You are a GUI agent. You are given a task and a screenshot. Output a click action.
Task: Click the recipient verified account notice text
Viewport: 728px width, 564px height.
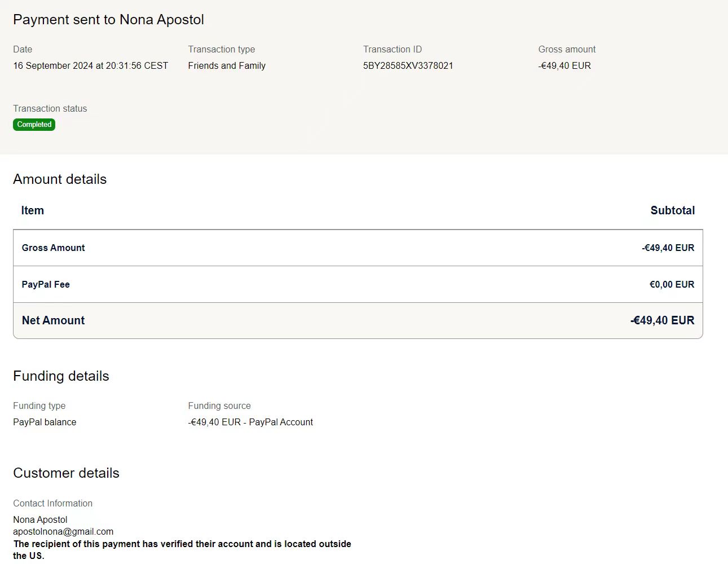tap(182, 544)
